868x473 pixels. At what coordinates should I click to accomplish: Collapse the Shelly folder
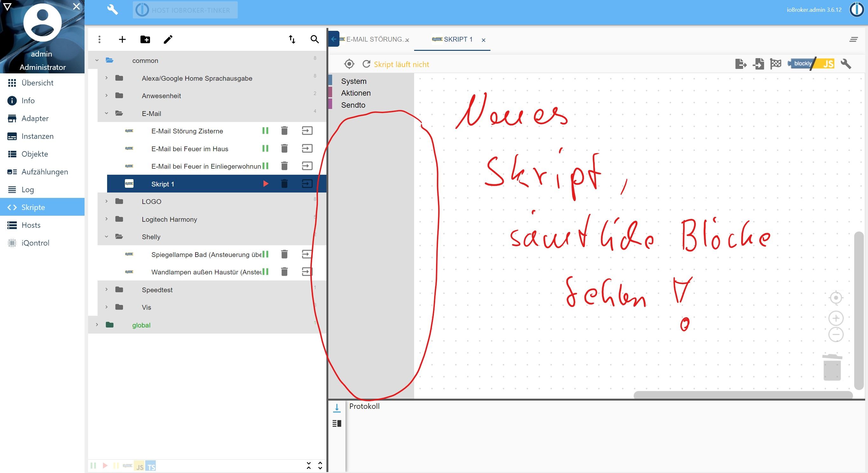point(106,236)
